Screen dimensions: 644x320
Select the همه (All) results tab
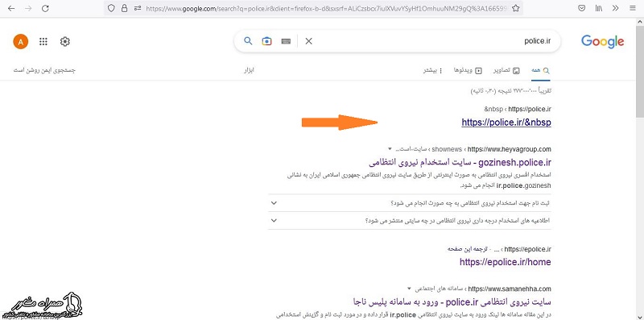click(540, 70)
